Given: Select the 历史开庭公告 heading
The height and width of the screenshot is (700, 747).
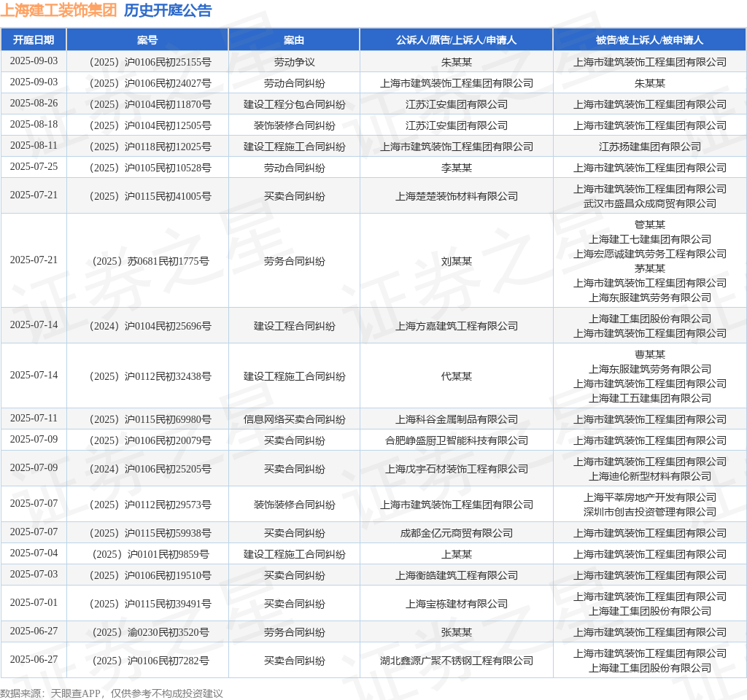Looking at the screenshot, I should pyautogui.click(x=168, y=10).
